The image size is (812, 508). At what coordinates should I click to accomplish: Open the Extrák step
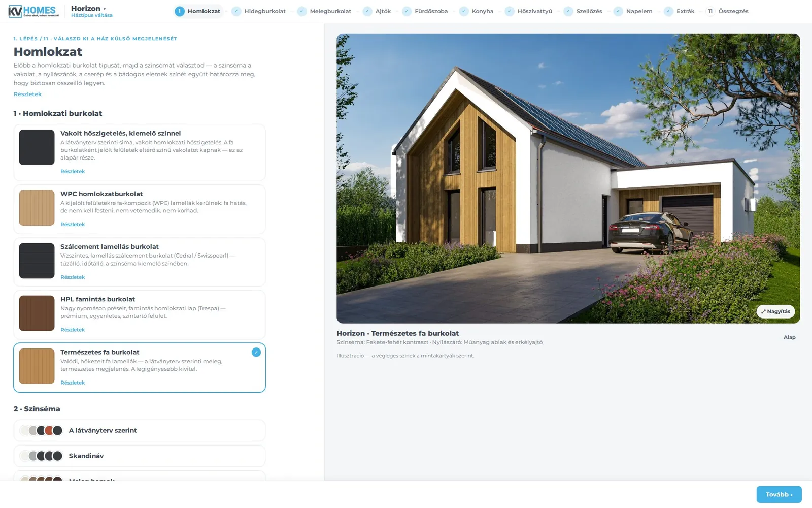point(680,11)
